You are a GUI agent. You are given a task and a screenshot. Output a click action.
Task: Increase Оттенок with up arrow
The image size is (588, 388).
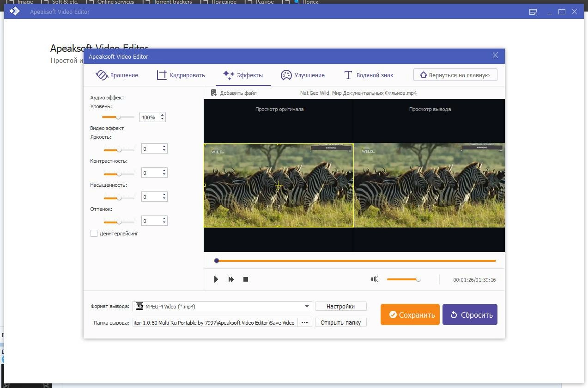pos(164,219)
